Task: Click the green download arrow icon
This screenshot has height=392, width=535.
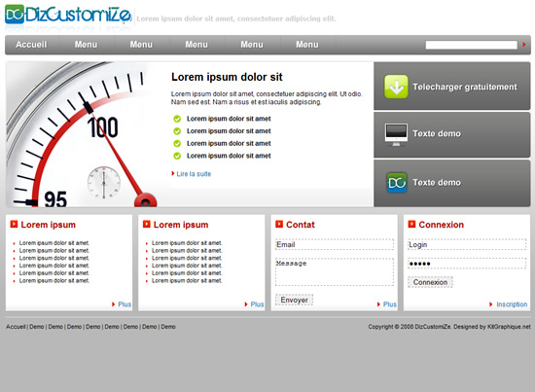Action: [396, 87]
